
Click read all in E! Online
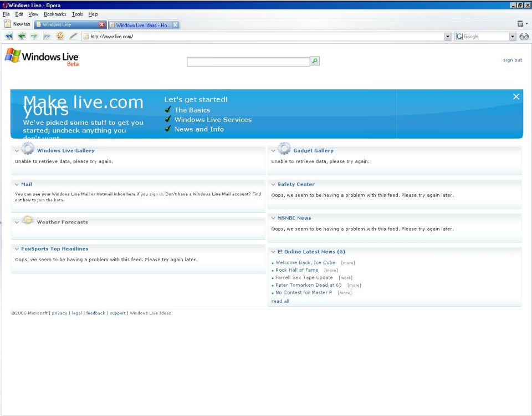click(x=280, y=301)
